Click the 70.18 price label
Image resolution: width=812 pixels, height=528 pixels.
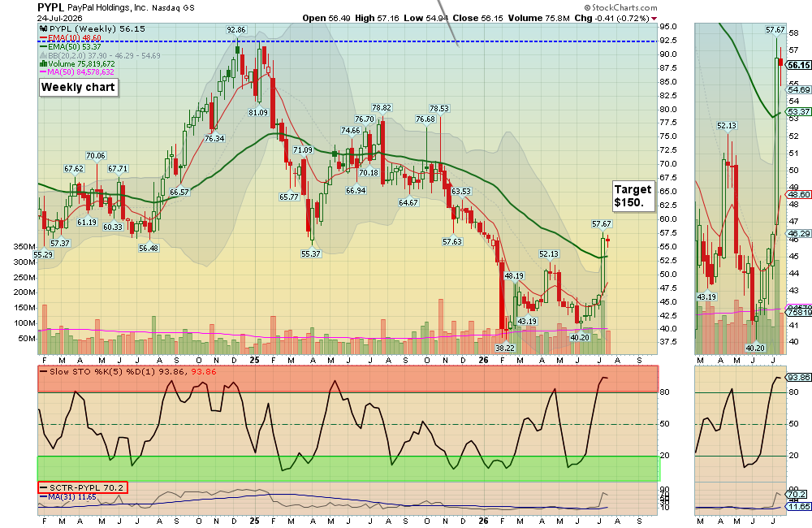[x=369, y=172]
